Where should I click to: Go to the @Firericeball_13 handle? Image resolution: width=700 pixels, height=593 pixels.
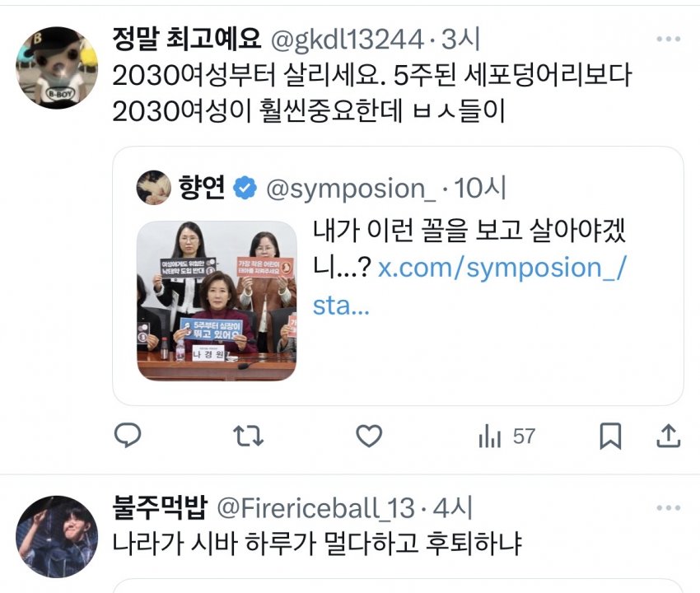315,508
